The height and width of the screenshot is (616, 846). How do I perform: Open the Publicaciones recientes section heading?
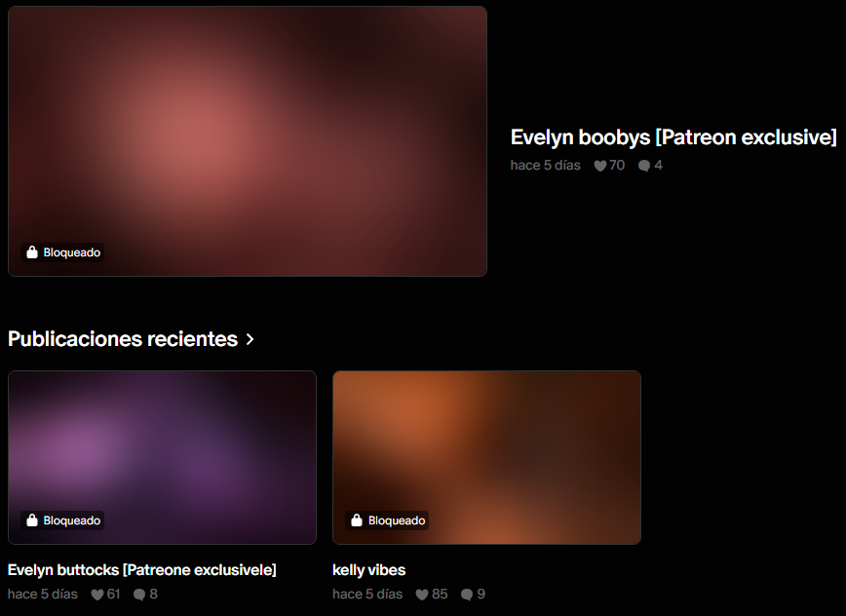coord(123,339)
